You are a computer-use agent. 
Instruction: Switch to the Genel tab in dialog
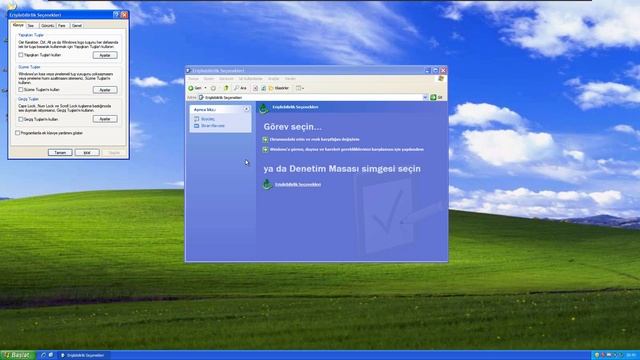(77, 26)
